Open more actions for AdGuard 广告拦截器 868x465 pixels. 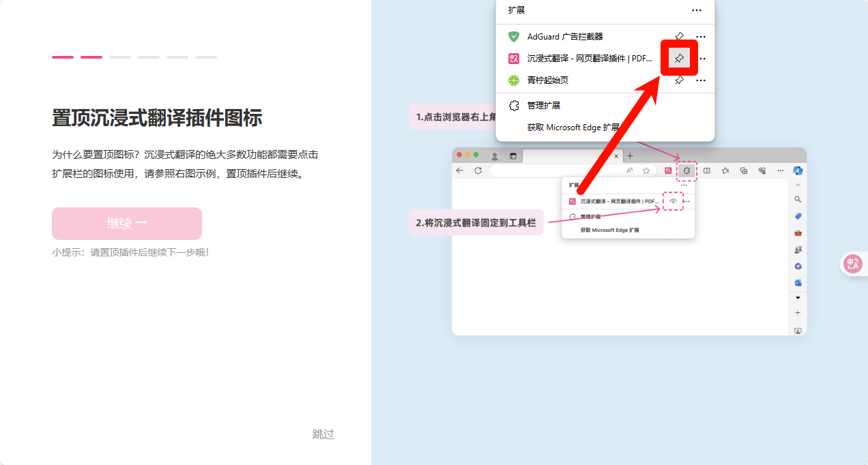coord(701,36)
